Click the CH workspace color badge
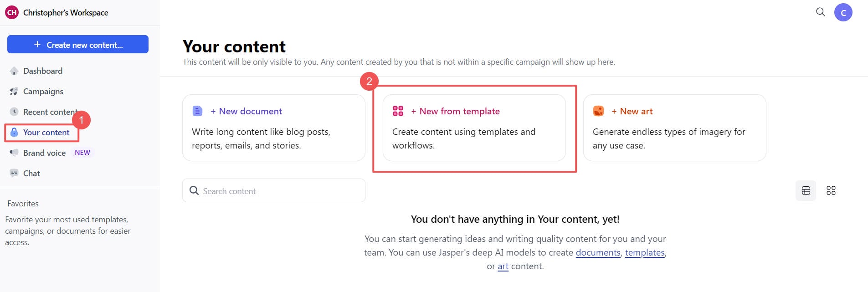The image size is (868, 292). point(11,12)
